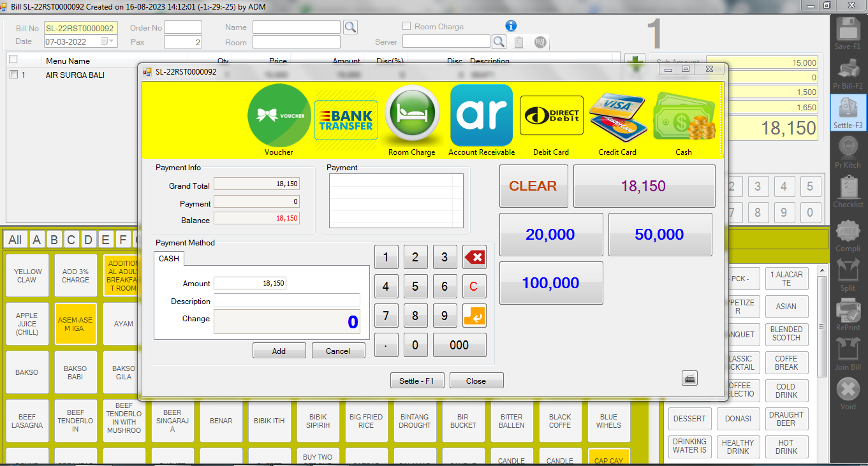Click the 000 key on keypad

pos(459,345)
